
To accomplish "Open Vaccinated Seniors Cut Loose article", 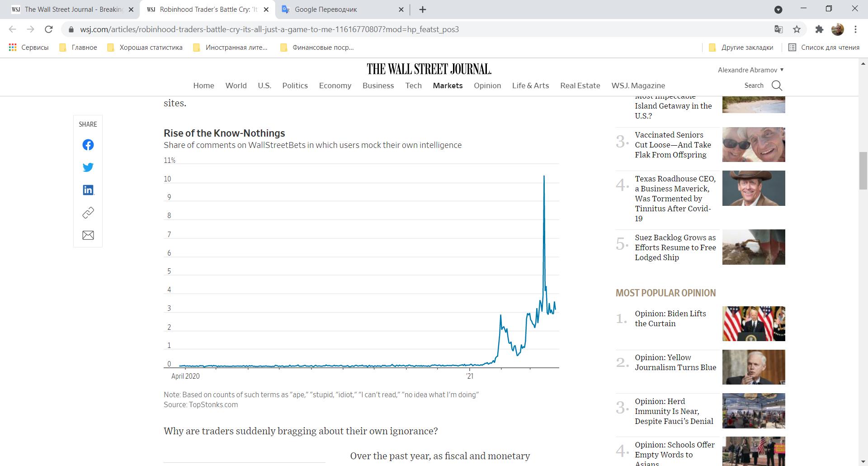I will (673, 145).
